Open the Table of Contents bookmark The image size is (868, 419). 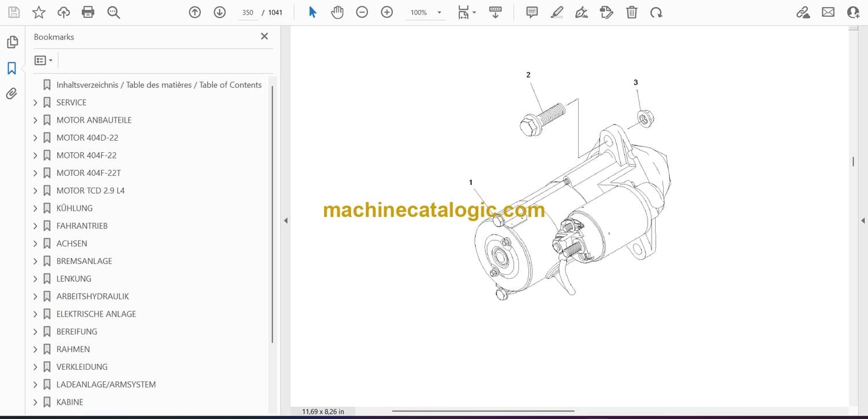[x=159, y=85]
